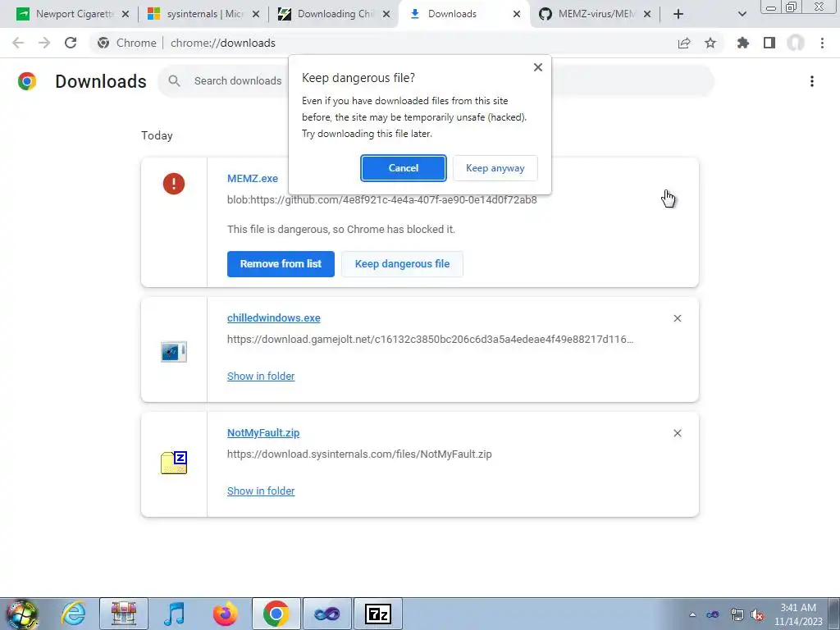The image size is (840, 630).
Task: Click the MEMZ.exe file name
Action: click(253, 178)
